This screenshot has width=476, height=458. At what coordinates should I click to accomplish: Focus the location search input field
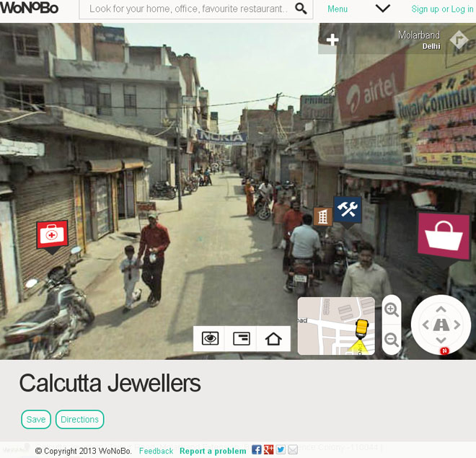pyautogui.click(x=188, y=9)
